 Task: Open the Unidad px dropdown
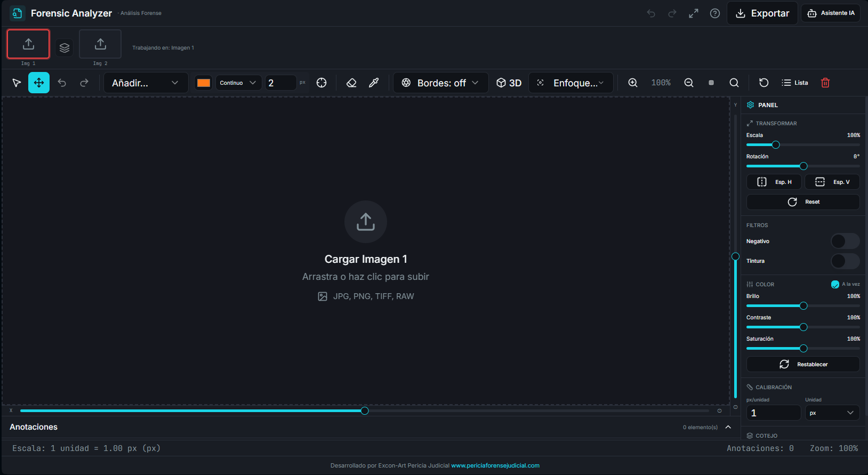point(832,413)
